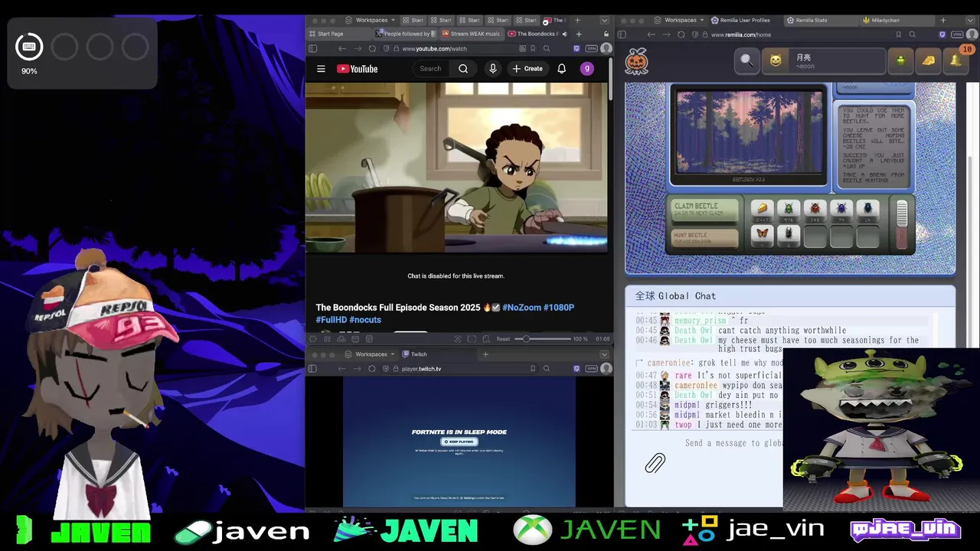This screenshot has width=980, height=551.
Task: Click the page zoom slider handle
Action: point(526,339)
